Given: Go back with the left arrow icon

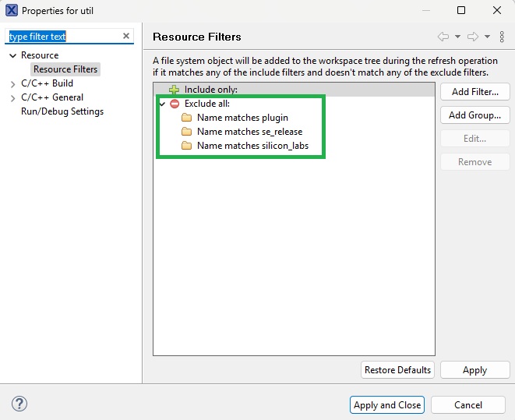Looking at the screenshot, I should click(443, 37).
